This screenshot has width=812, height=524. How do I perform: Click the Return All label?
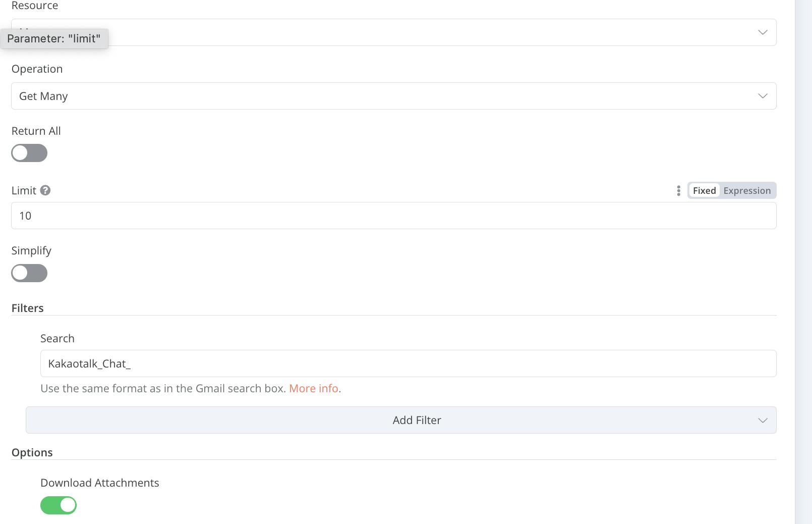tap(36, 131)
